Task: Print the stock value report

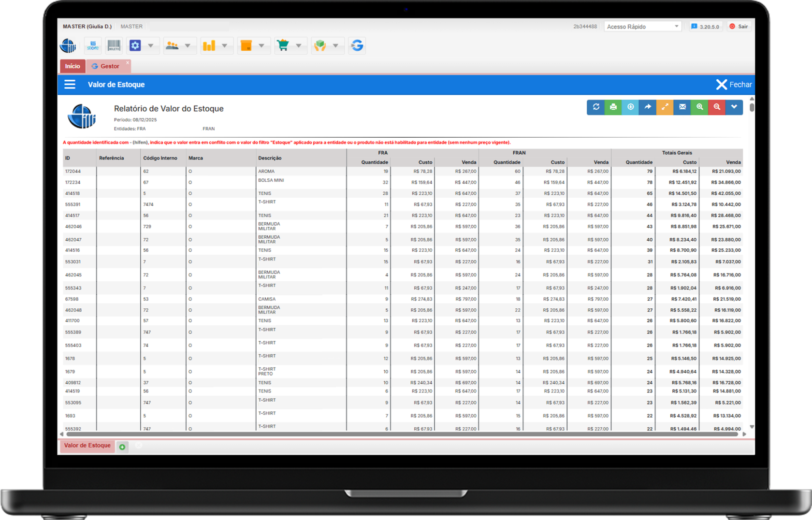Action: click(613, 107)
